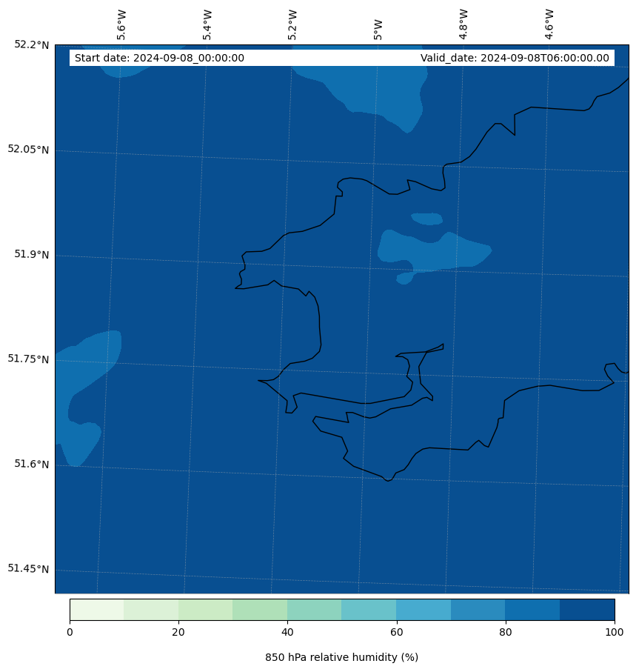Viewport: 636px width, 672px height.
Task: Click the colorbar swatch for 20-30%
Action: tap(206, 610)
